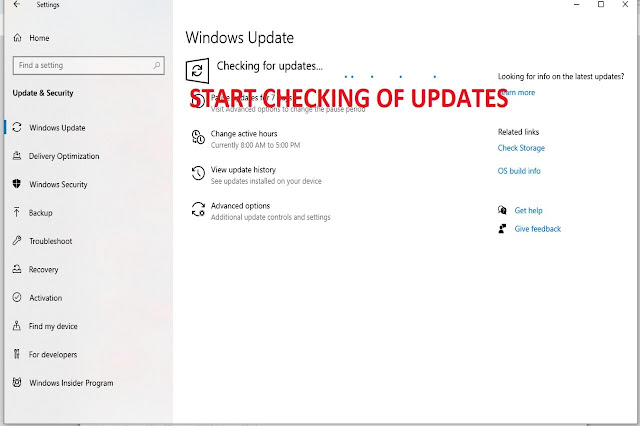Click the Give feedback link
This screenshot has width=640, height=426.
pos(538,229)
